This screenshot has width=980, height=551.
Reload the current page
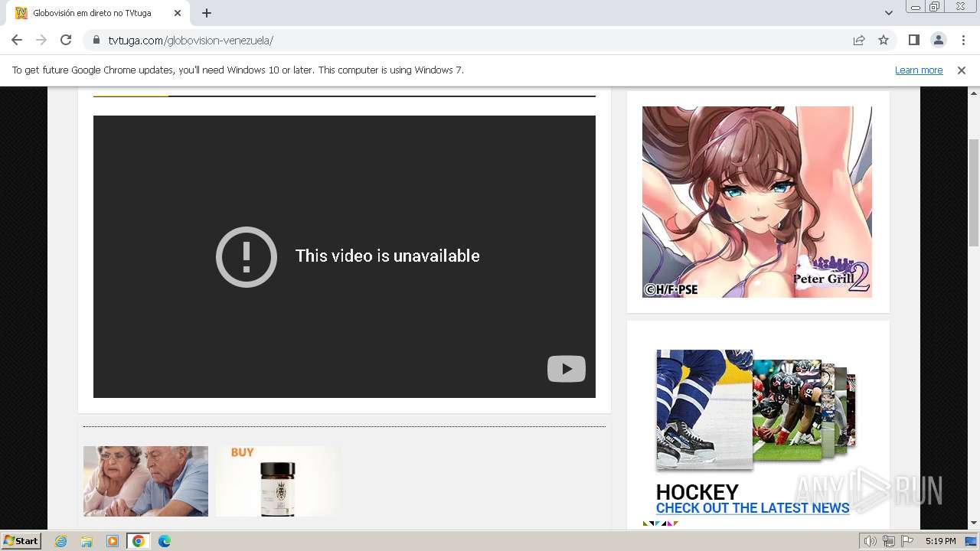(x=66, y=41)
